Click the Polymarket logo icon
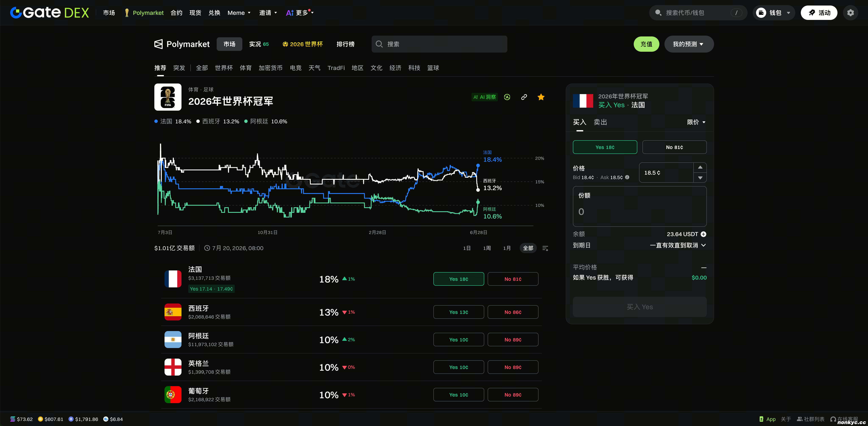Image resolution: width=868 pixels, height=426 pixels. 158,44
